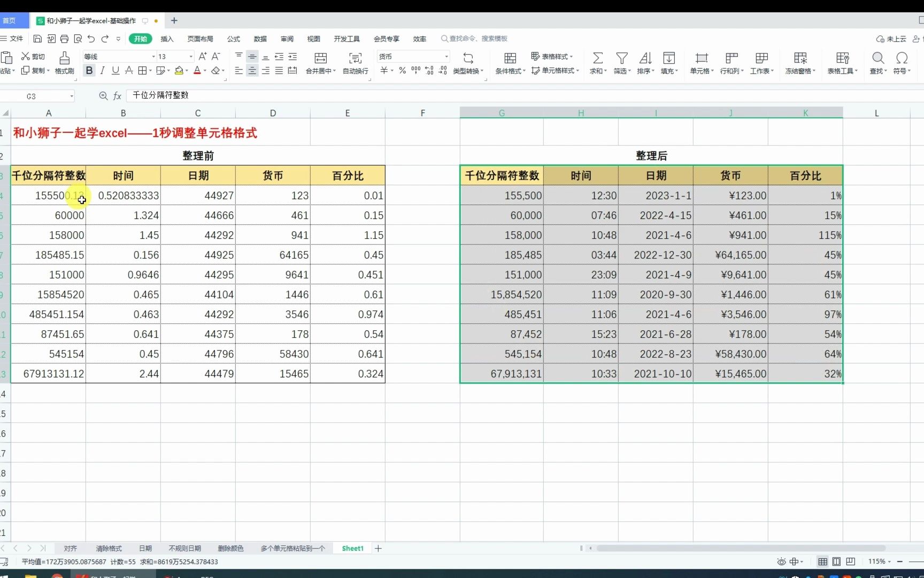Open the 公式 (Formulas) tab
The height and width of the screenshot is (578, 924).
(234, 39)
